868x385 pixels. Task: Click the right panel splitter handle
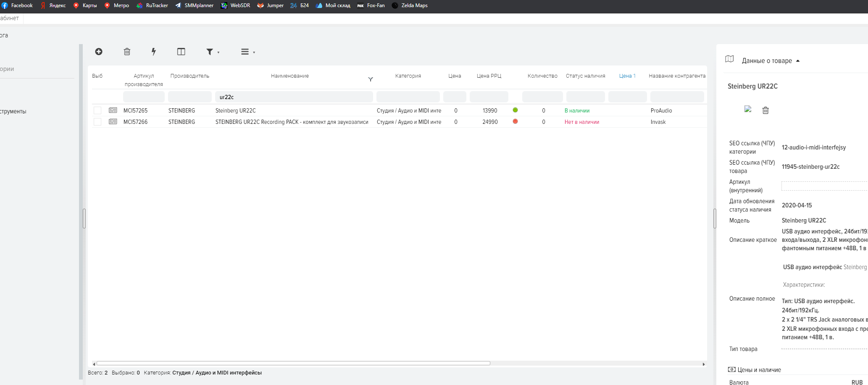click(x=715, y=218)
